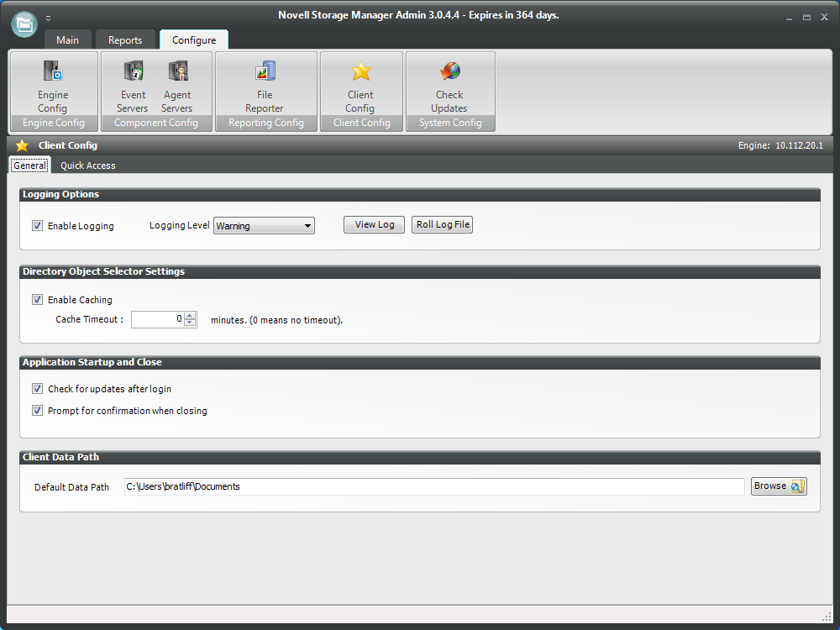The height and width of the screenshot is (630, 840).
Task: Switch to the Reports ribbon tab
Action: click(125, 40)
